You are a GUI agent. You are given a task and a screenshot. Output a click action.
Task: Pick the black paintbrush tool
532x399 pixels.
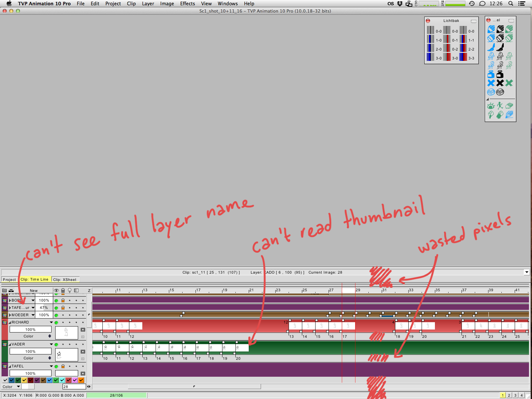click(x=500, y=47)
